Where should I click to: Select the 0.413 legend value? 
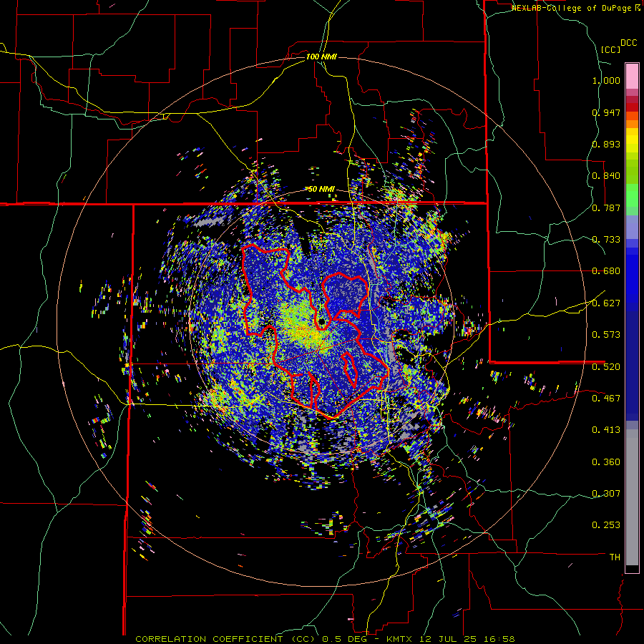[x=606, y=430]
